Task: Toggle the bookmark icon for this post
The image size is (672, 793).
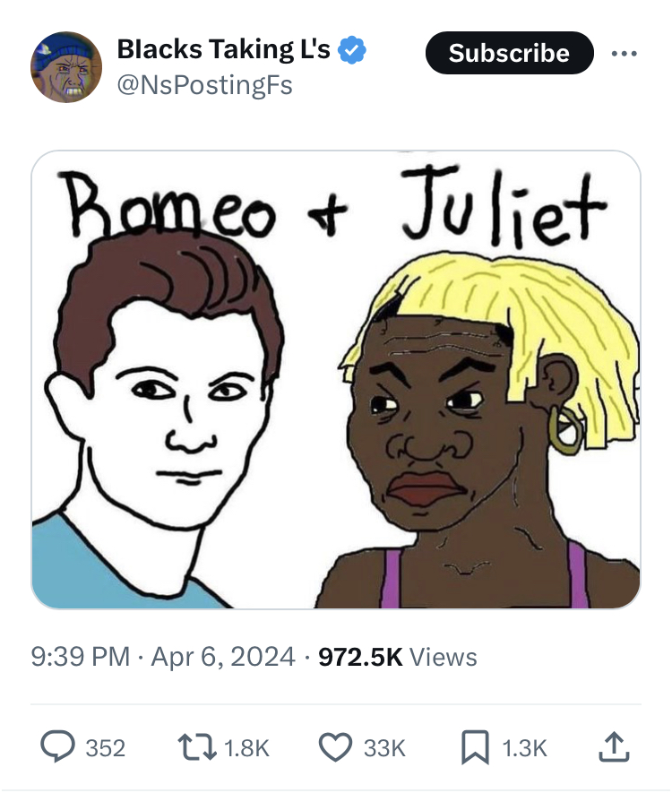Action: (474, 747)
